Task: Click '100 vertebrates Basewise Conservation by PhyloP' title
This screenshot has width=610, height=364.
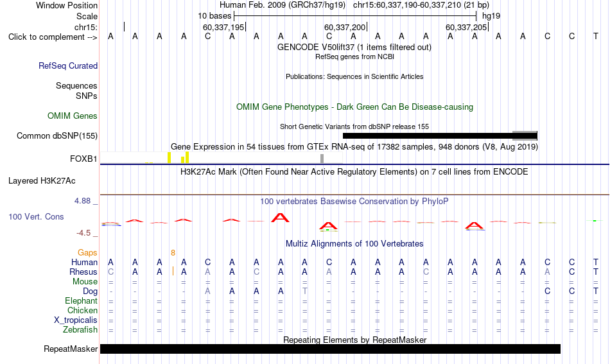Action: coord(354,201)
